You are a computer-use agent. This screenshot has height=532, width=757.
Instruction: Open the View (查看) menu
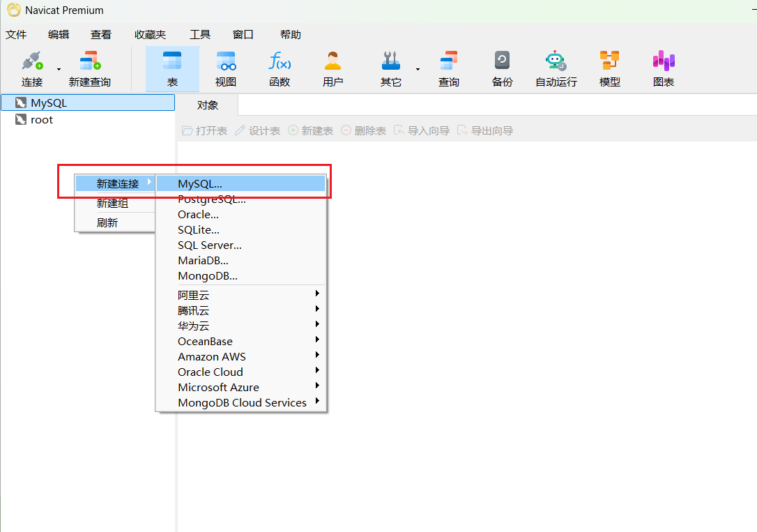101,35
